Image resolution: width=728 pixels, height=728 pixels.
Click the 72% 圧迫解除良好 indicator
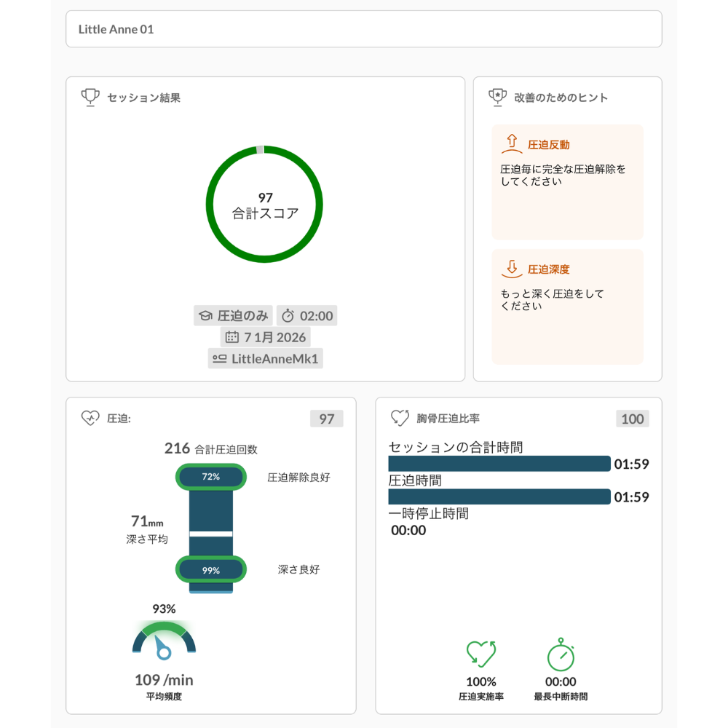click(x=211, y=477)
